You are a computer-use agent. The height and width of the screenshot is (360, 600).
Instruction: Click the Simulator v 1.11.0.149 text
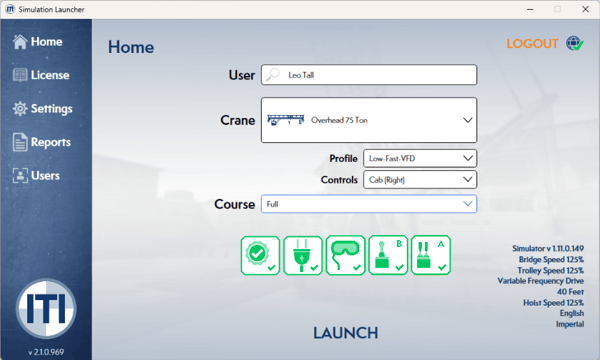(x=548, y=249)
